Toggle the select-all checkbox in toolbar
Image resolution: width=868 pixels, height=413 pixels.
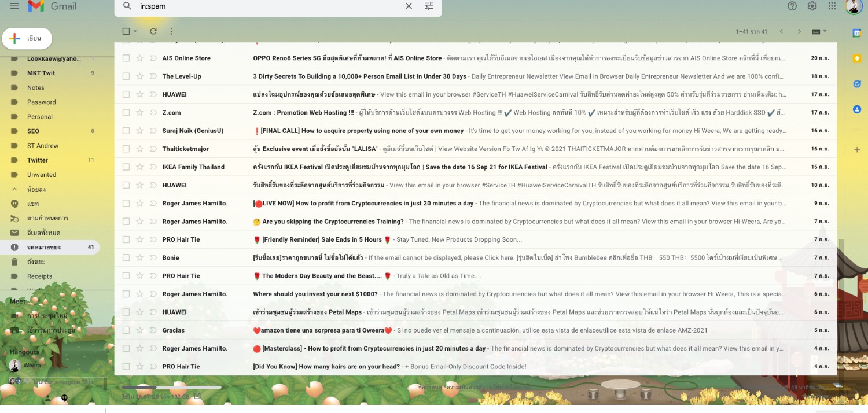click(x=126, y=31)
